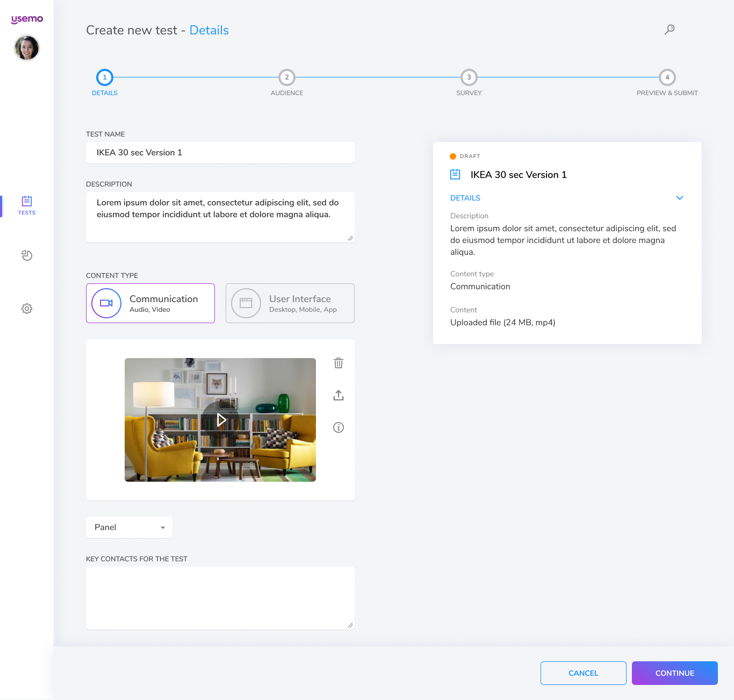Image resolution: width=734 pixels, height=700 pixels.
Task: Open the Tests section in sidebar
Action: 27,206
